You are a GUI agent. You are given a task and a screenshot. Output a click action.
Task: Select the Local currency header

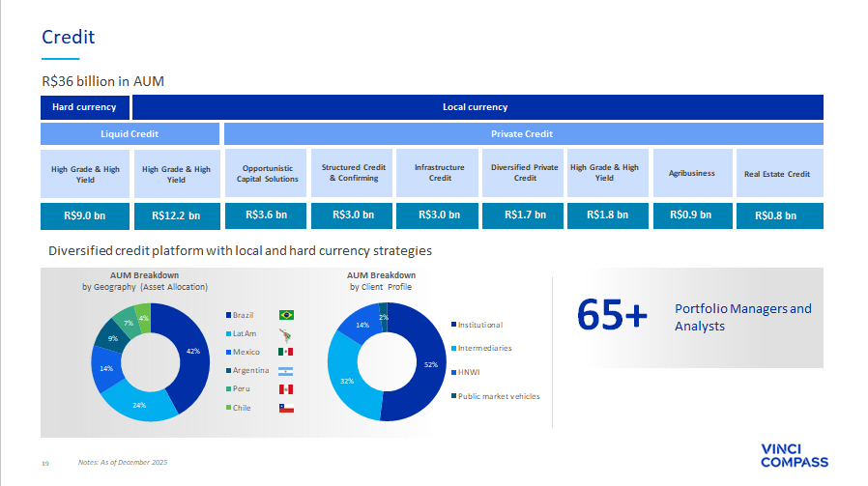coord(475,107)
